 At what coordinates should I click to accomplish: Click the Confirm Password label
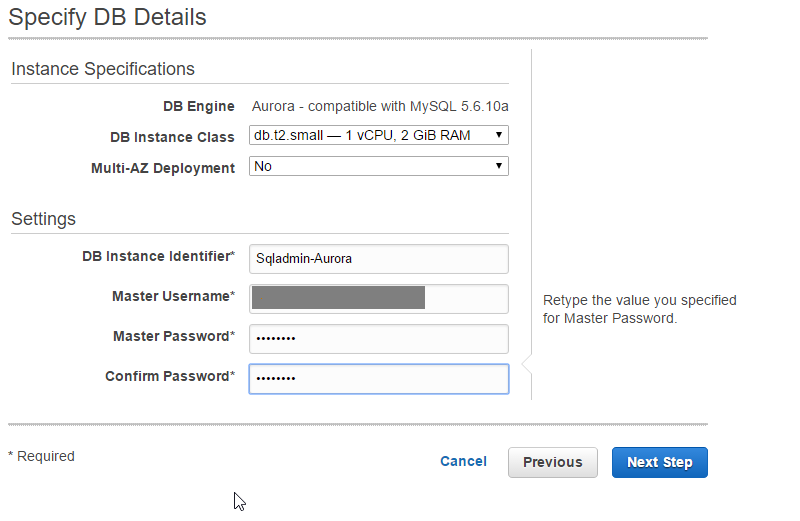[x=170, y=377]
